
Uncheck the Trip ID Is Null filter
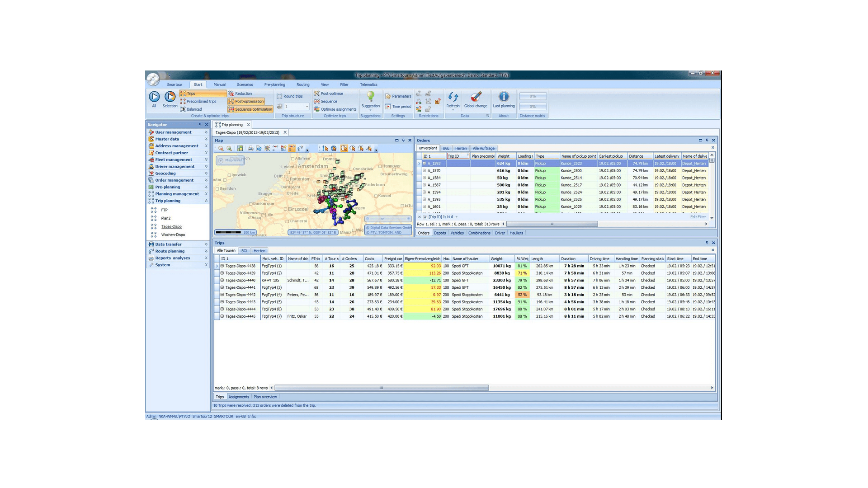pos(425,217)
